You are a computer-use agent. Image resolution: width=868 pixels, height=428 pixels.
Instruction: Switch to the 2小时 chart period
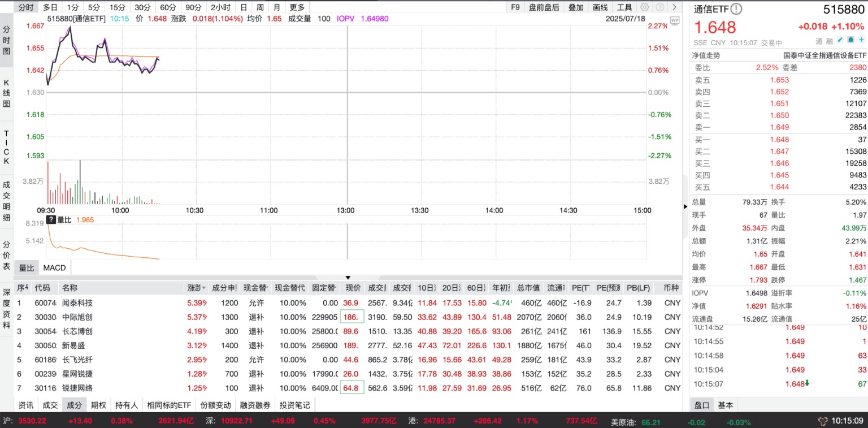pos(220,7)
